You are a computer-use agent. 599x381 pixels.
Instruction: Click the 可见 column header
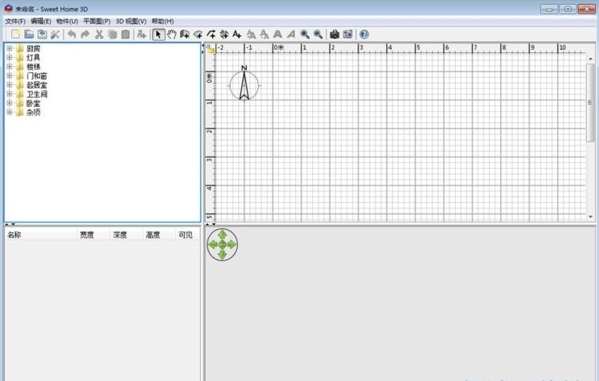[x=186, y=235]
